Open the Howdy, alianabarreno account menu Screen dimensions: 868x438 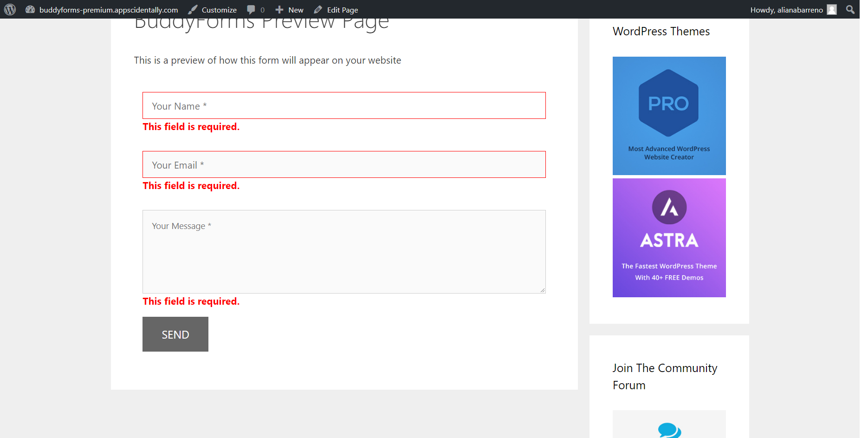786,9
